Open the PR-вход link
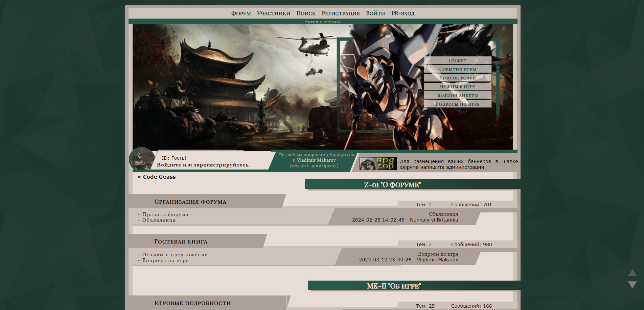This screenshot has width=644, height=310. pos(403,14)
